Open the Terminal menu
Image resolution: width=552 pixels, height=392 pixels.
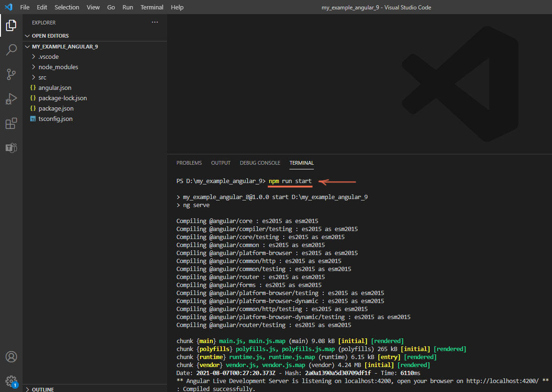152,7
